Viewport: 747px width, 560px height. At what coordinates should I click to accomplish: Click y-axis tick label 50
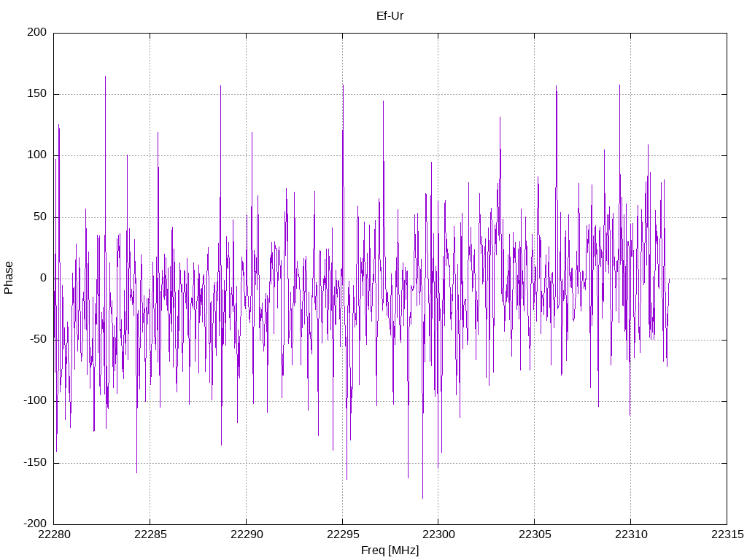point(41,217)
